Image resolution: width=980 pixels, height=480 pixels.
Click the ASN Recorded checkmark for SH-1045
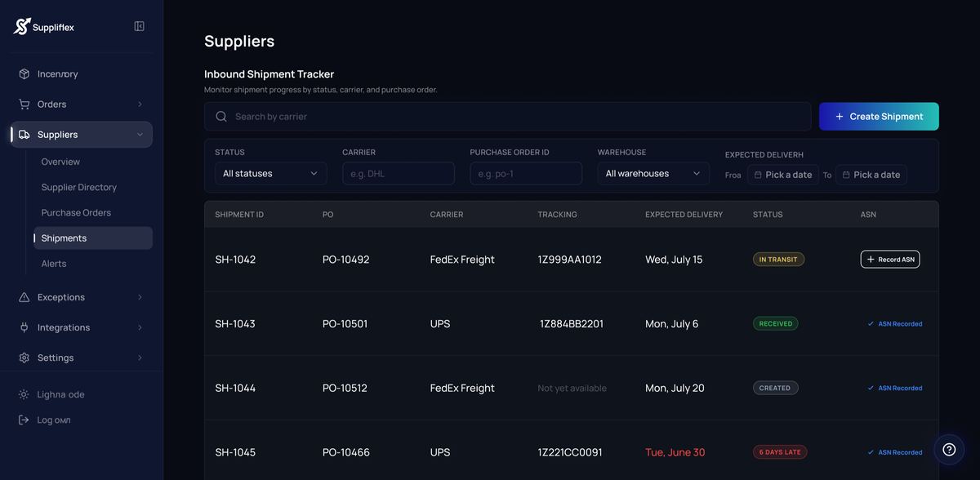[871, 452]
